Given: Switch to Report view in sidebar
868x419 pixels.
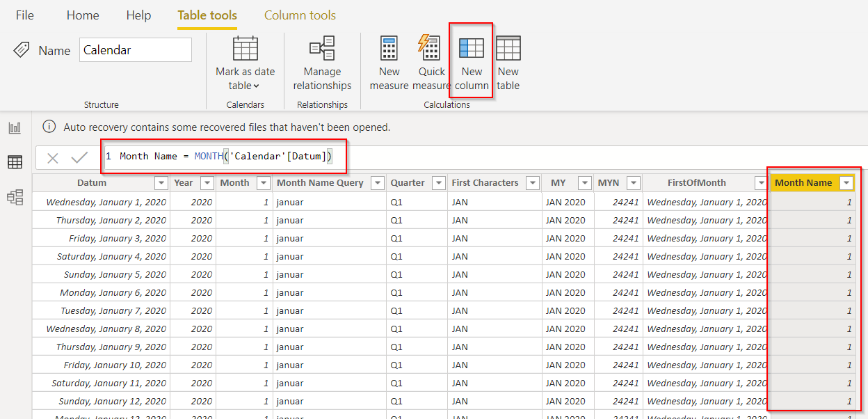Looking at the screenshot, I should tap(15, 127).
